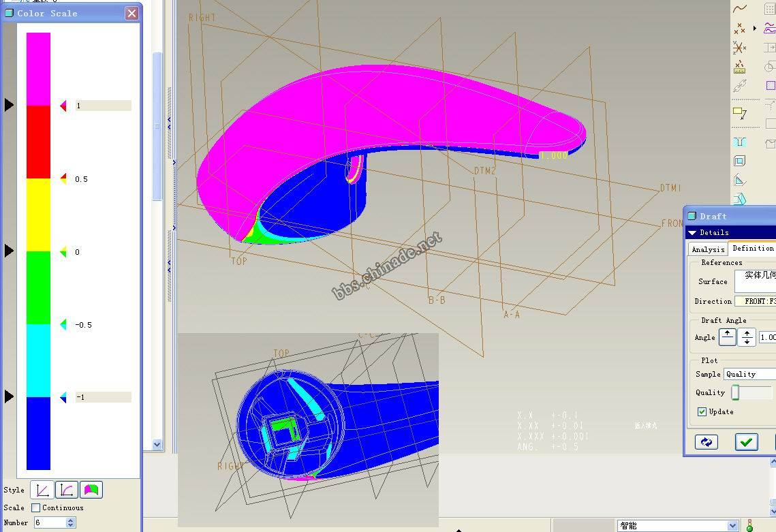Open the Sample Quality dropdown
776x532 pixels.
point(750,374)
